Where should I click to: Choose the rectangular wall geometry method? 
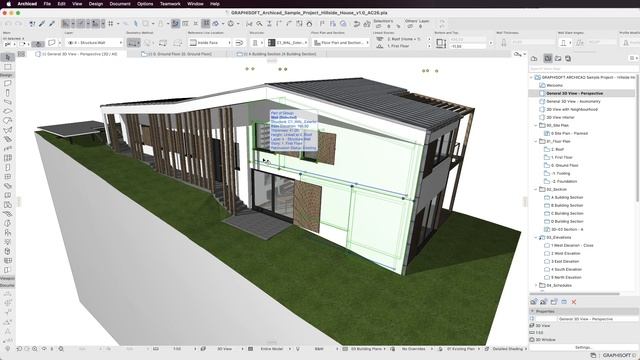click(x=163, y=42)
